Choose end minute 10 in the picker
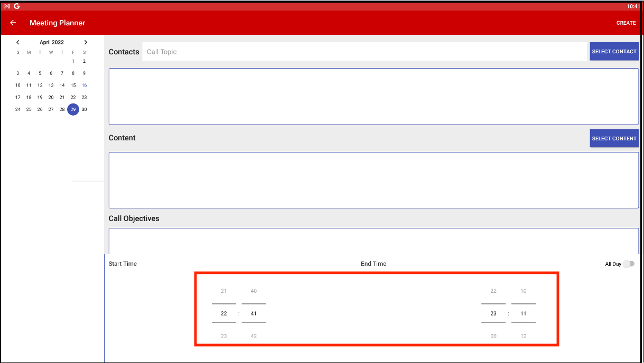Viewport: 644px width, 363px height. coord(523,291)
